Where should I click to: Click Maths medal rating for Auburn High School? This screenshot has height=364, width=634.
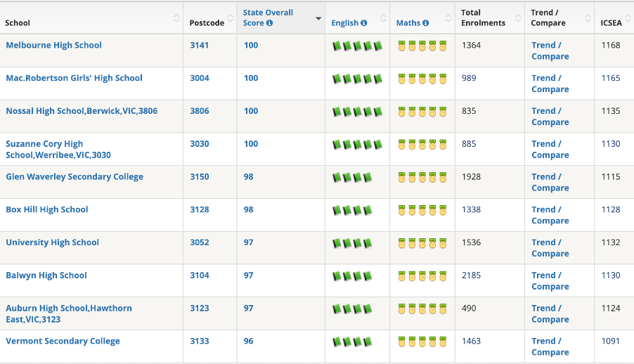click(x=422, y=308)
